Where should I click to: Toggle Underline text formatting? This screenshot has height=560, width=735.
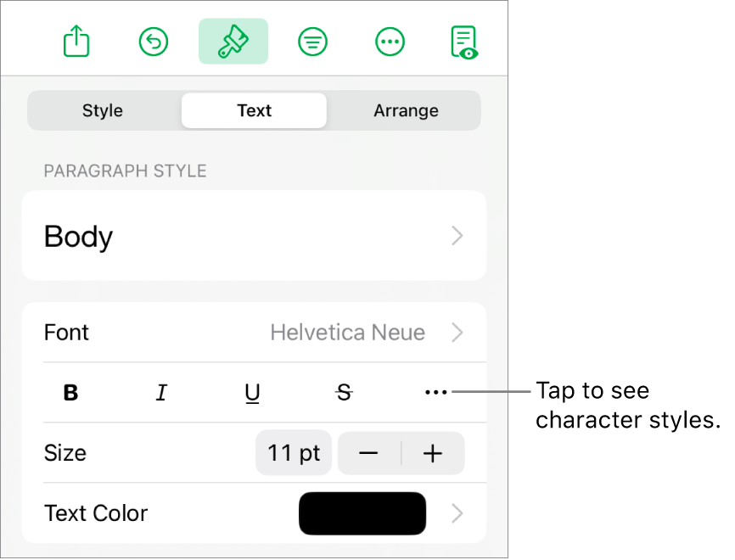pos(252,393)
